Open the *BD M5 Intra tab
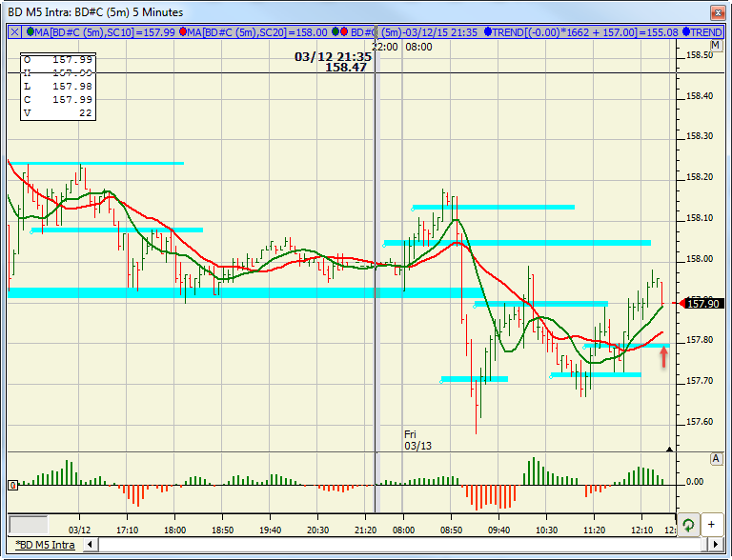This screenshot has height=560, width=732. (46, 545)
